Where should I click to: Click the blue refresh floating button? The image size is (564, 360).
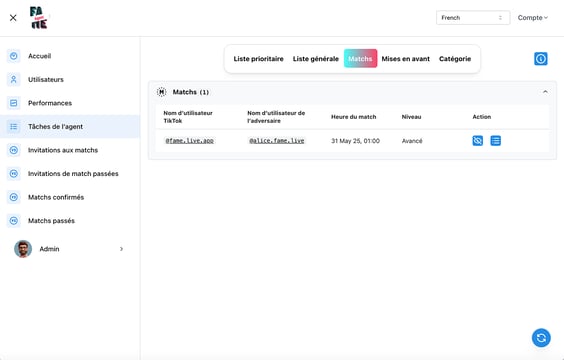click(x=541, y=338)
